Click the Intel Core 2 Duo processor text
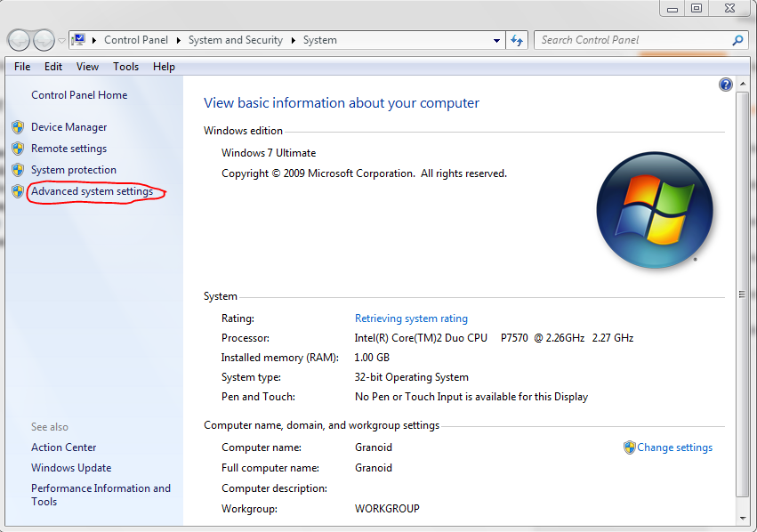The height and width of the screenshot is (532, 757). point(494,338)
